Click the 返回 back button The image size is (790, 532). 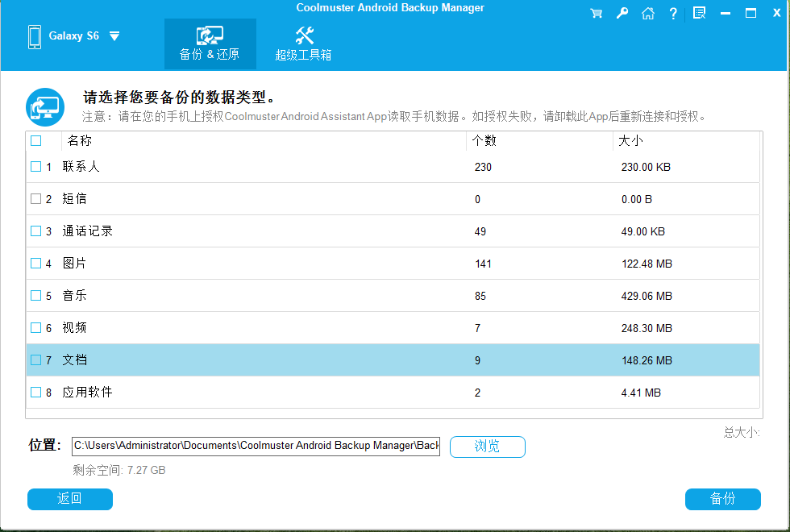70,499
